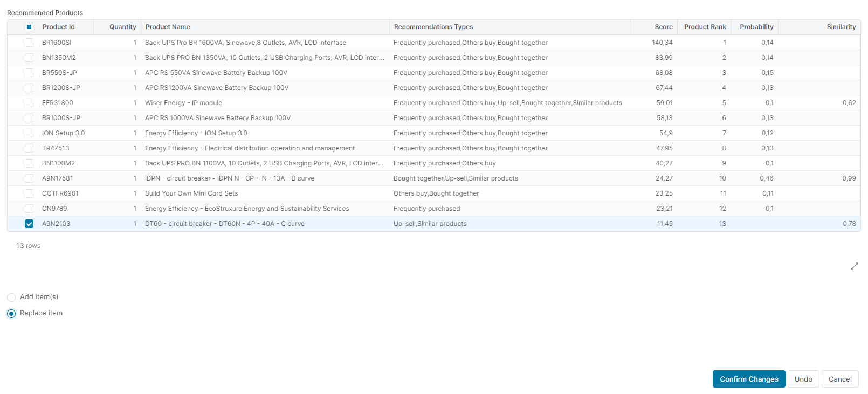Select the Wiser Energy - IP module row
This screenshot has height=394, width=868.
(183, 103)
